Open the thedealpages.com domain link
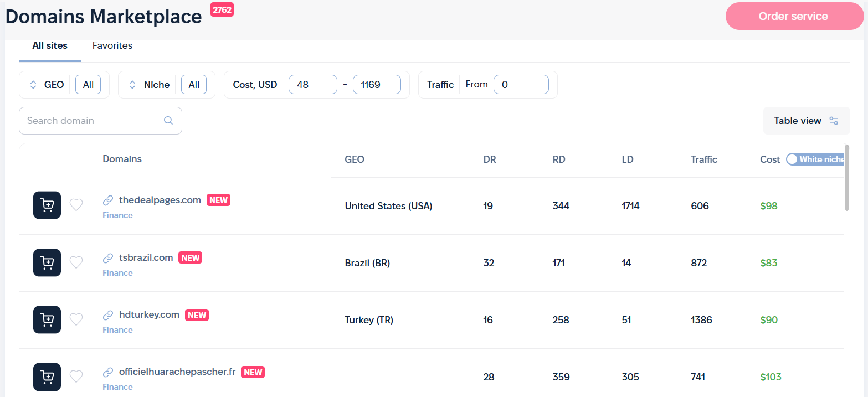This screenshot has width=868, height=397. (160, 200)
